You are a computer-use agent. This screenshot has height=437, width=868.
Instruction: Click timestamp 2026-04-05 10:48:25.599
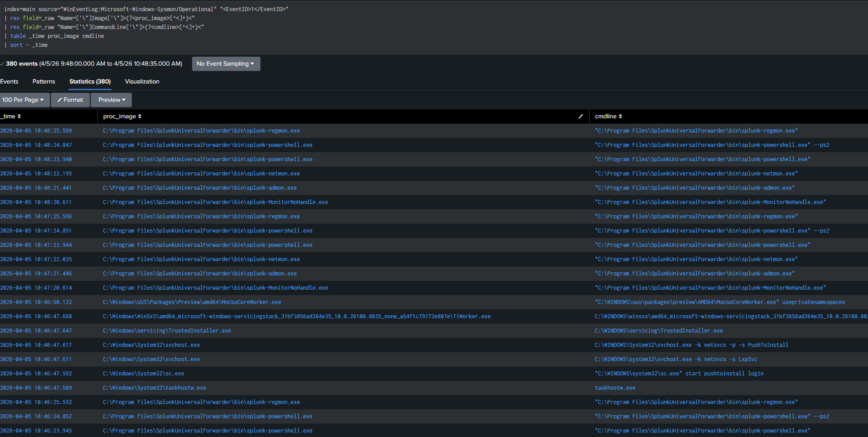36,131
